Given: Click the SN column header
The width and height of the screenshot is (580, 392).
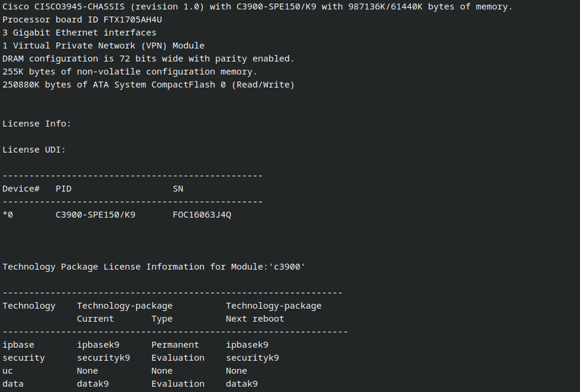Looking at the screenshot, I should pos(178,189).
